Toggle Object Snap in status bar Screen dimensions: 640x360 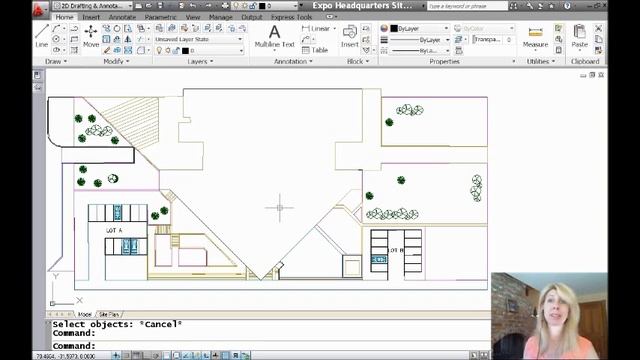click(166, 356)
